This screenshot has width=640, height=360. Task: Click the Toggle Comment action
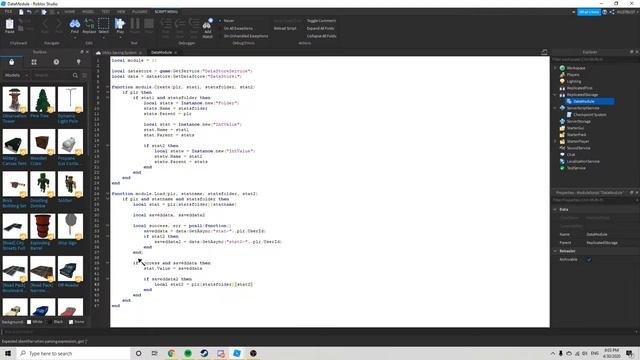coord(322,20)
